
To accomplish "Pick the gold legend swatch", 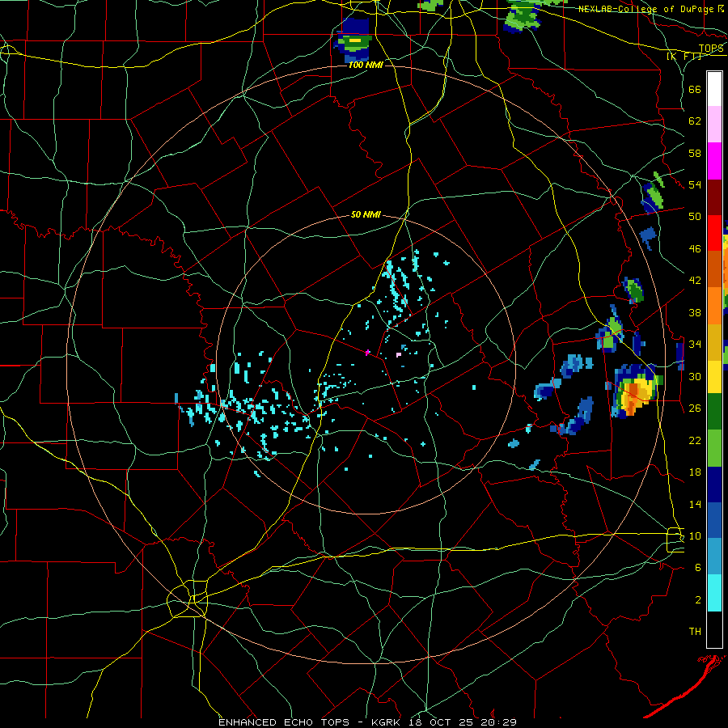I will 714,342.
